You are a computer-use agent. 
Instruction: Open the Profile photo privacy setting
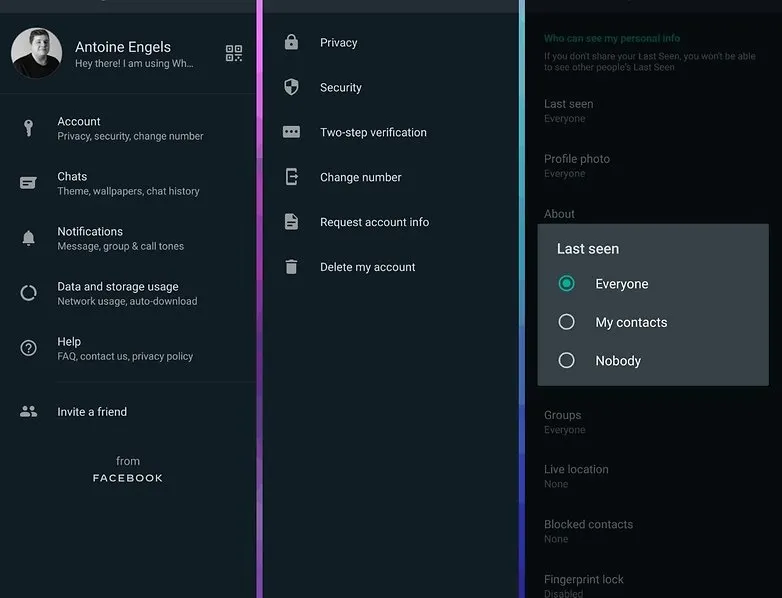click(x=577, y=165)
